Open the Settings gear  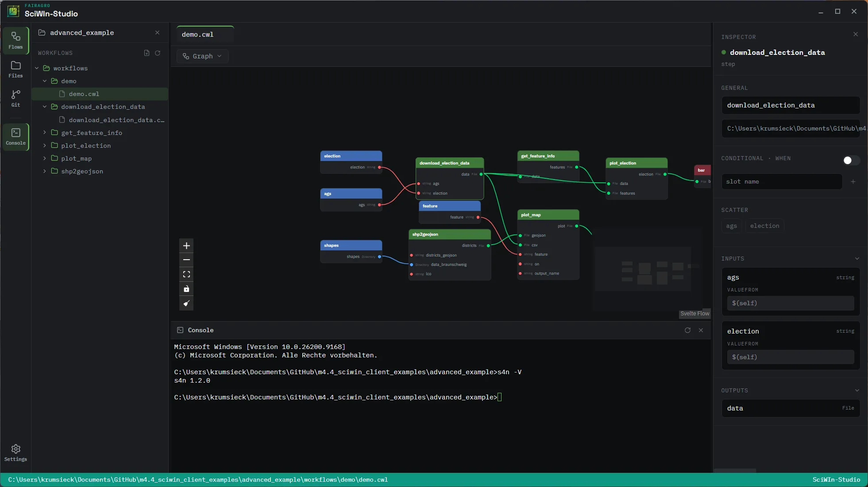[x=15, y=453]
